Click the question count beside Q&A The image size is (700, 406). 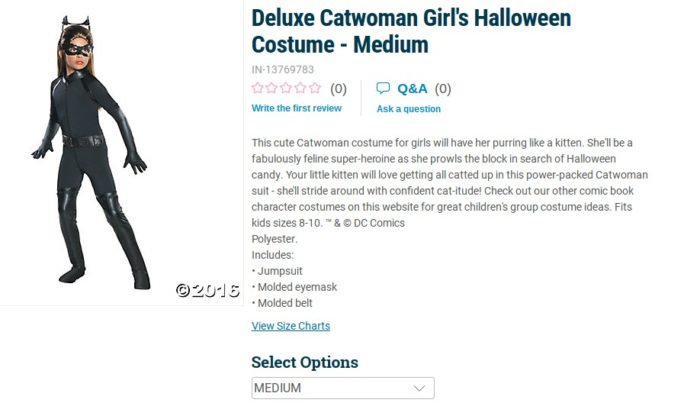pyautogui.click(x=443, y=88)
